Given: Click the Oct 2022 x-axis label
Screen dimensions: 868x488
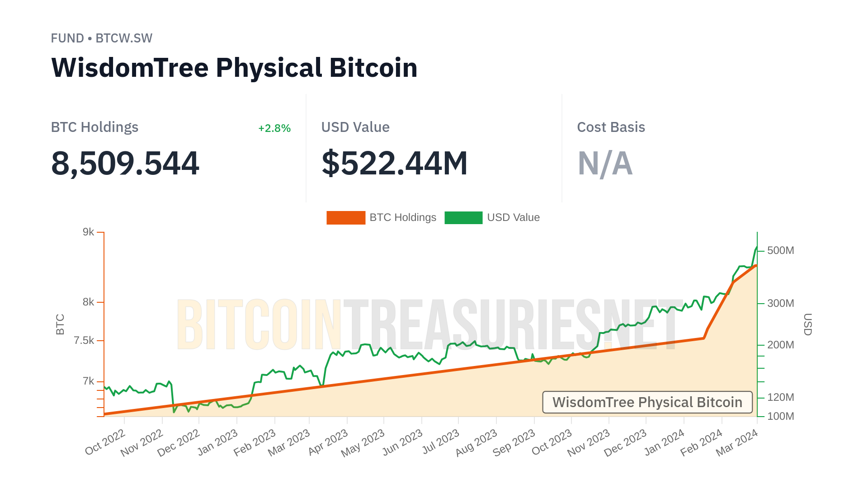Looking at the screenshot, I should 105,442.
